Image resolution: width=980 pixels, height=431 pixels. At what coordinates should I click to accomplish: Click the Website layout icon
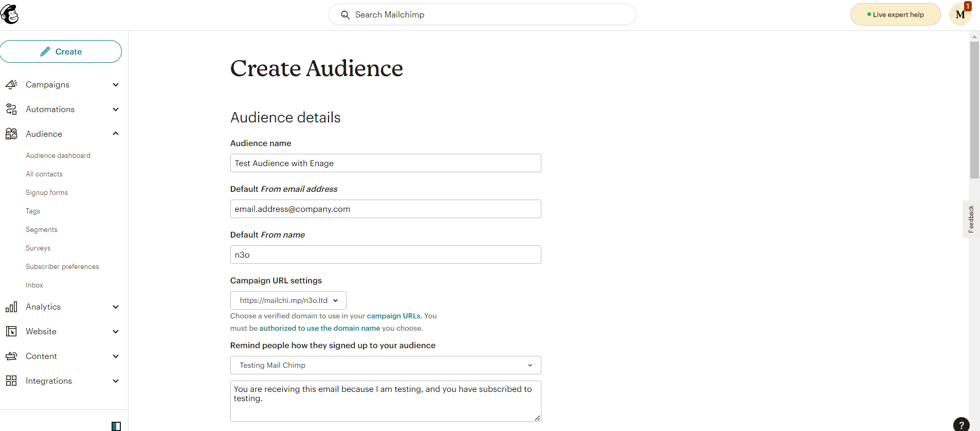[x=11, y=331]
